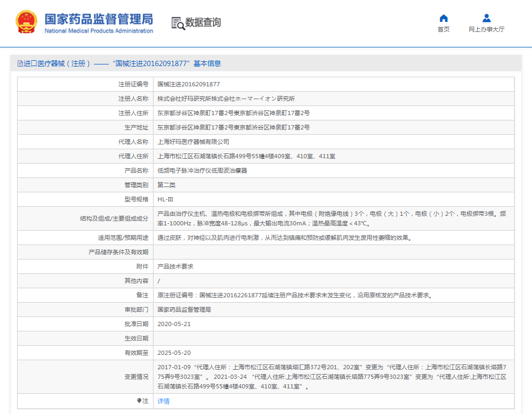Open the 网上办事大厅 text label
This screenshot has width=532, height=414.
click(x=486, y=29)
